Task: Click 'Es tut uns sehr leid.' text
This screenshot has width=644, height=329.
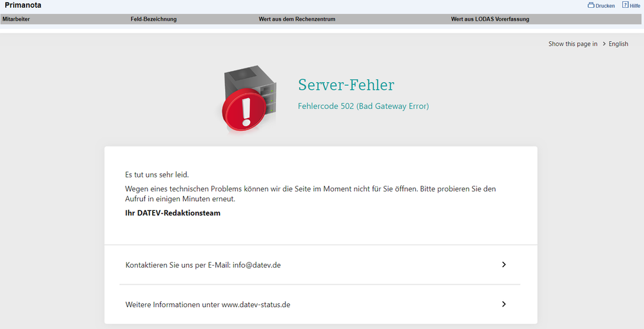Action: point(157,175)
